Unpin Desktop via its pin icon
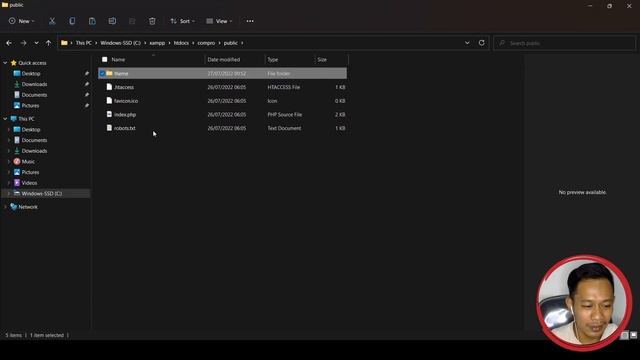Viewport: 640px width, 360px height. 87,73
